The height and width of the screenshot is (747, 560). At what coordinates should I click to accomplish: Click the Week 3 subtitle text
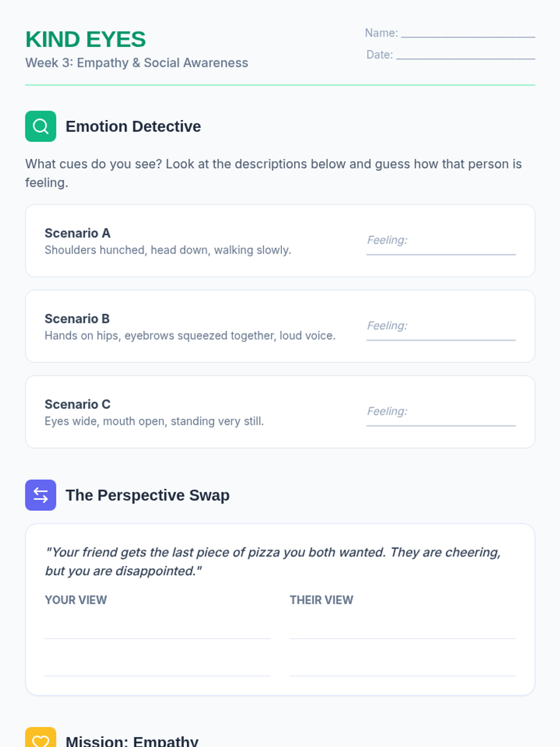pyautogui.click(x=137, y=63)
